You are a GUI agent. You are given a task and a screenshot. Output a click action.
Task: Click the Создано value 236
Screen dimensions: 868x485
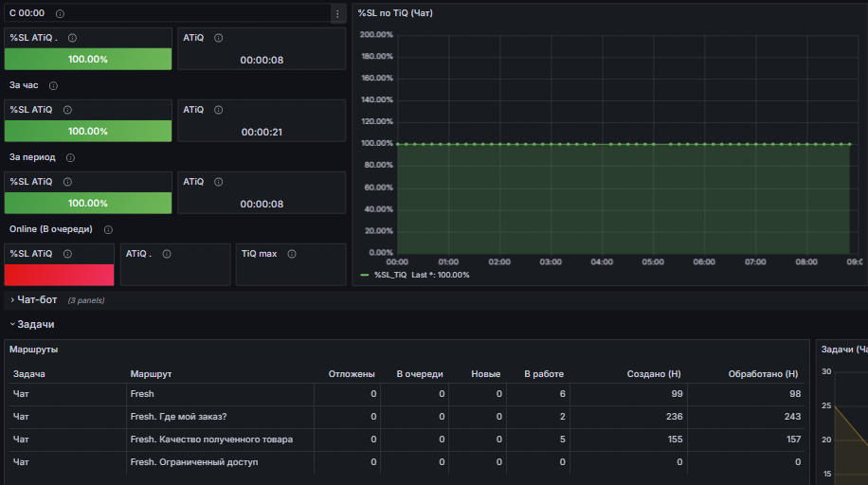tap(675, 417)
